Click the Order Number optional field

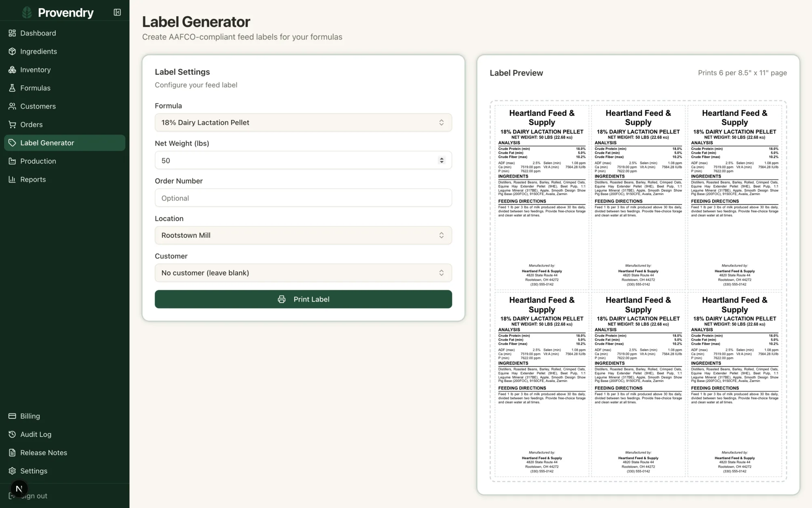[x=303, y=198]
